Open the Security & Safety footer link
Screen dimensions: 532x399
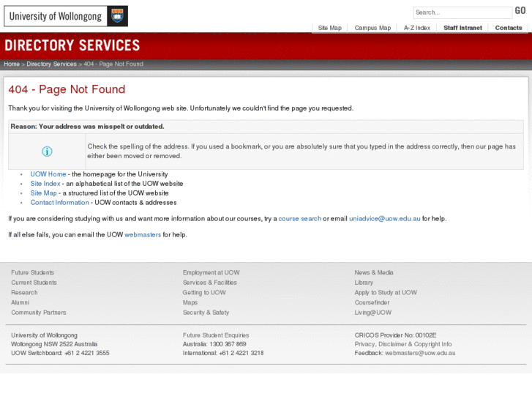coord(206,313)
